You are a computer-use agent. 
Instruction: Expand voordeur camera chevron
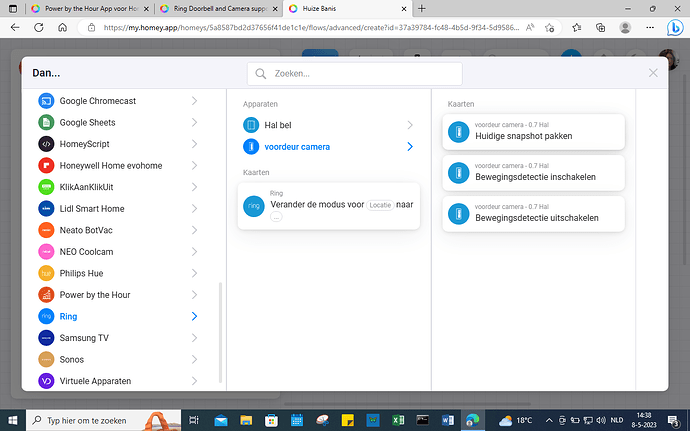410,147
